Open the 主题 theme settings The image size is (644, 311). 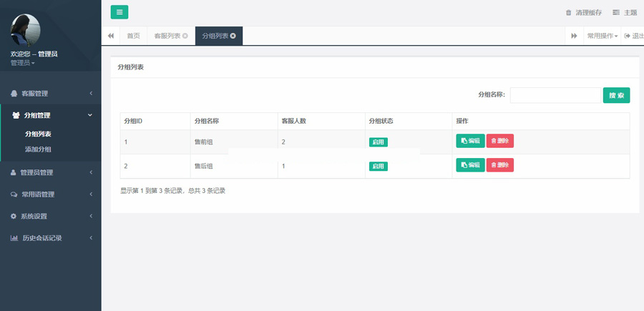[625, 13]
